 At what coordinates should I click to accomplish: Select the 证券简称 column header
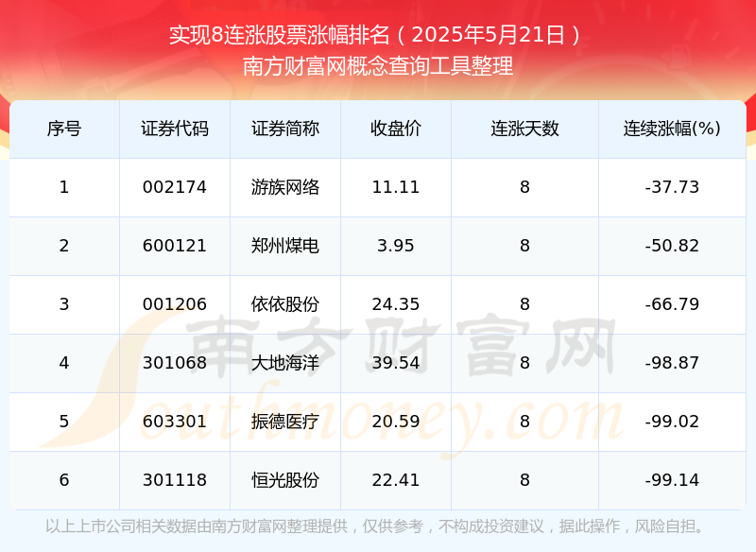(x=285, y=129)
